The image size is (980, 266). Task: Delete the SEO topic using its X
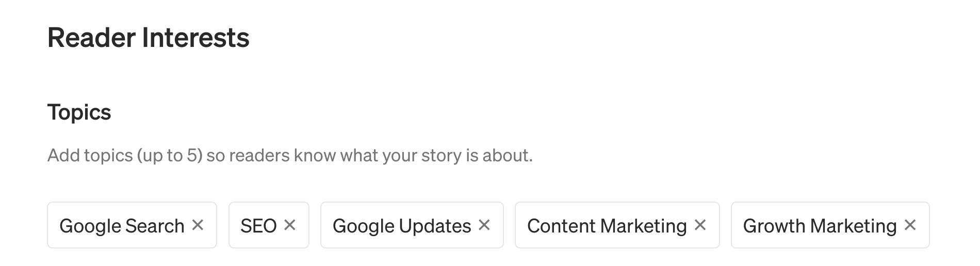(290, 225)
